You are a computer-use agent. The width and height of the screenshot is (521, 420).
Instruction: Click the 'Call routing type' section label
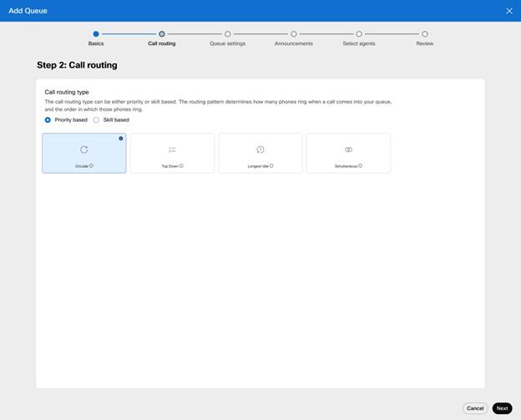point(67,92)
